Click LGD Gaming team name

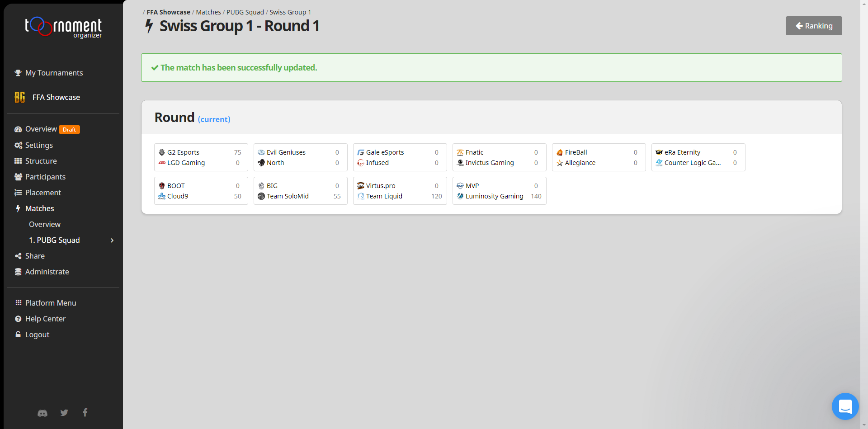(x=186, y=163)
